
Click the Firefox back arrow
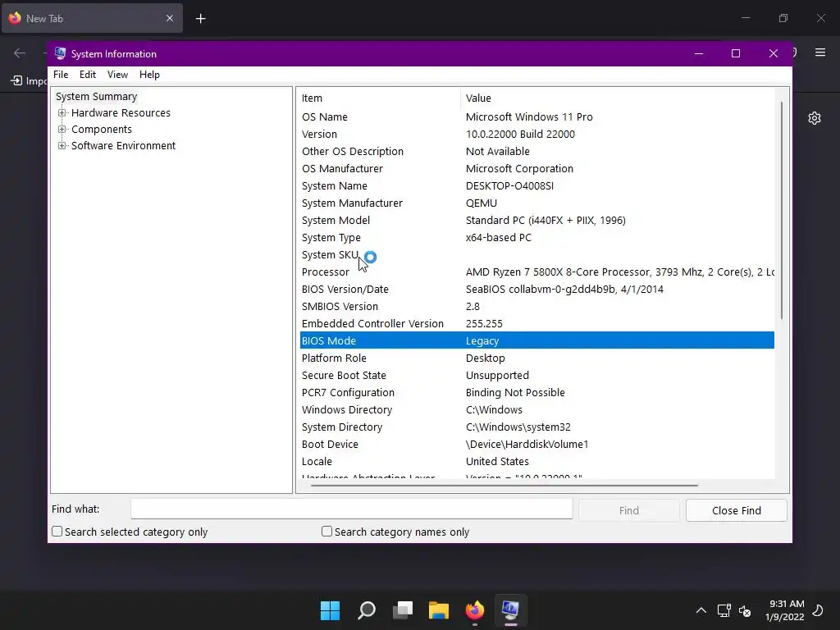tap(20, 52)
